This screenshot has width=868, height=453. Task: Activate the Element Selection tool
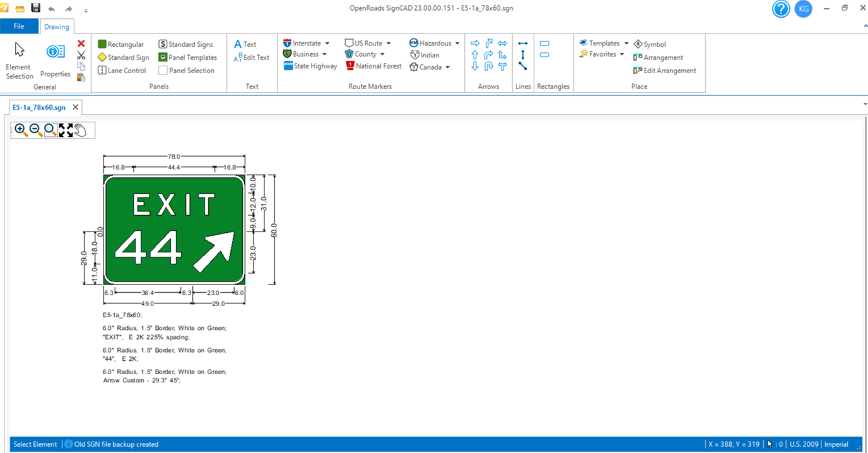tap(19, 61)
